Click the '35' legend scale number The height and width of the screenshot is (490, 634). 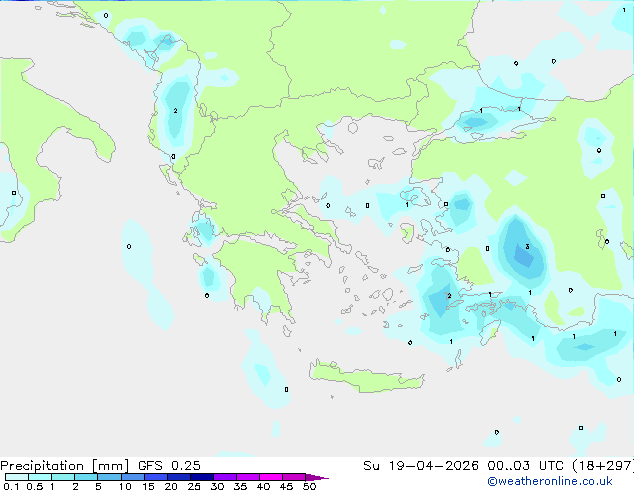(x=240, y=486)
